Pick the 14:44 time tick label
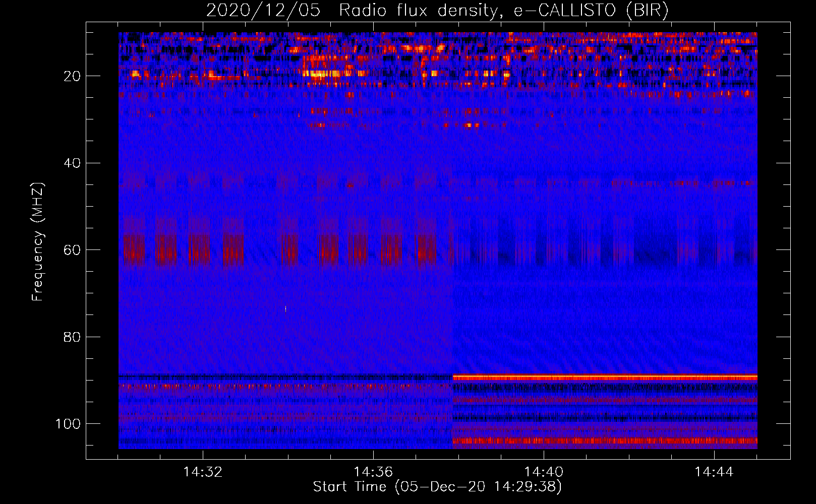 point(714,472)
